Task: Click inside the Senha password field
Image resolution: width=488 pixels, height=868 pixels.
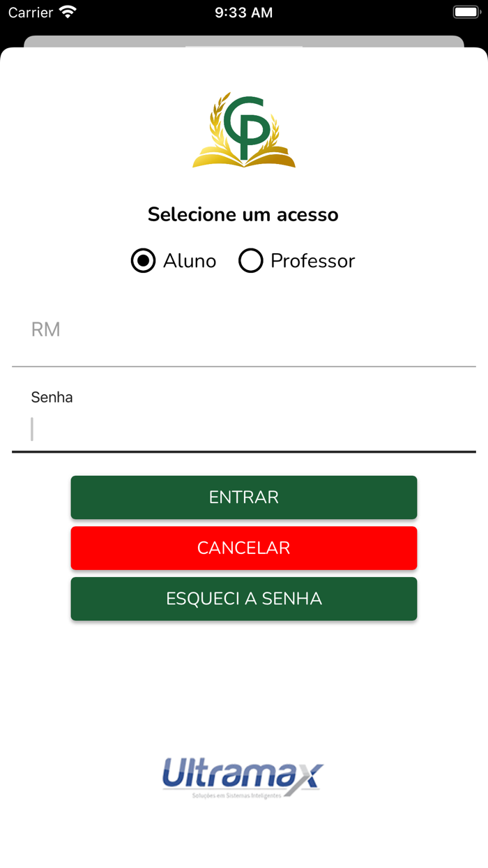Action: (x=244, y=429)
